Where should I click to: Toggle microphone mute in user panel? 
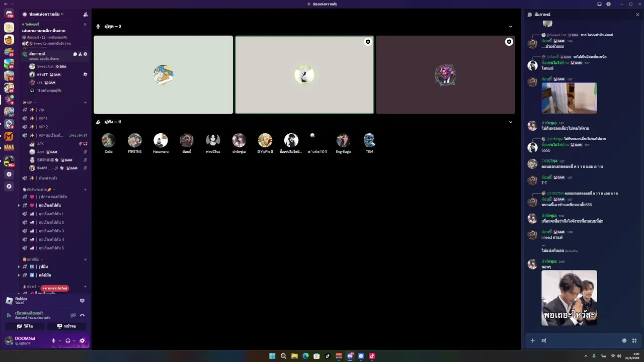(x=53, y=340)
